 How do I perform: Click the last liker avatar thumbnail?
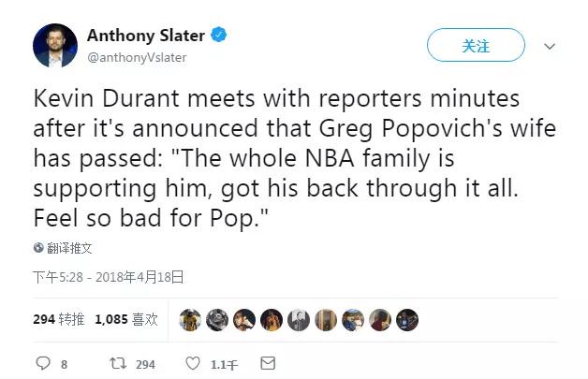407,320
